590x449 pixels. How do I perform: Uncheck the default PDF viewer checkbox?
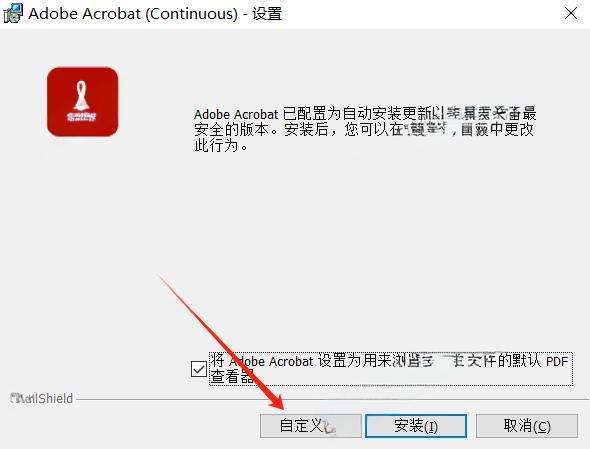pyautogui.click(x=198, y=369)
